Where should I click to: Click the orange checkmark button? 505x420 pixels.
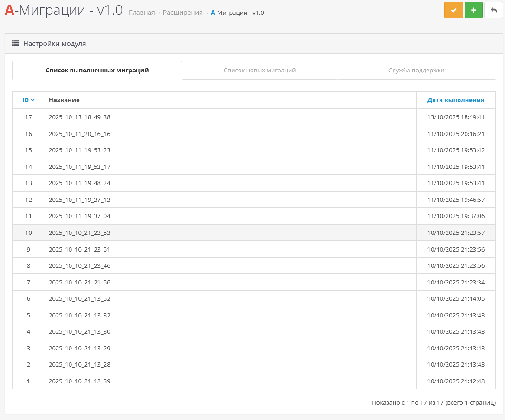pyautogui.click(x=453, y=10)
